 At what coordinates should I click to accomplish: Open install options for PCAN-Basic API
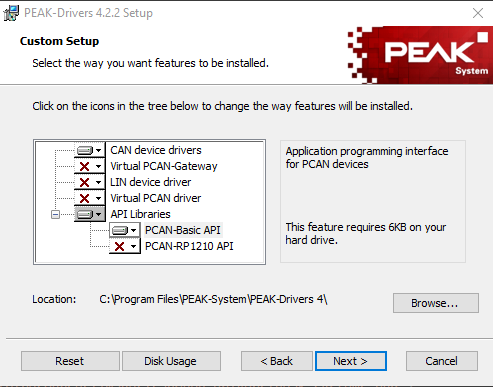tap(125, 230)
